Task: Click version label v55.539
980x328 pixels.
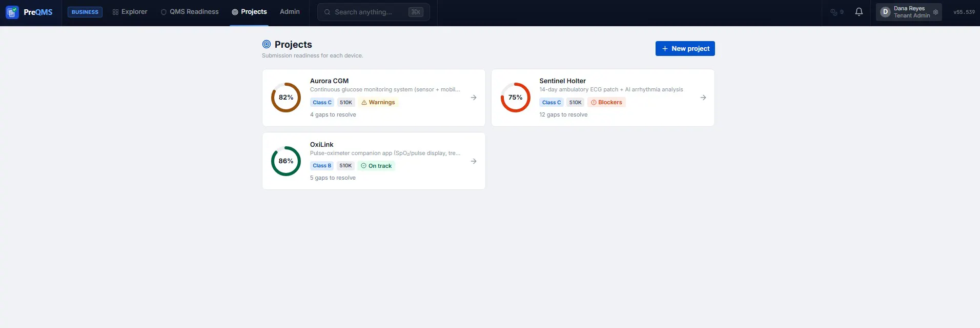Action: (x=964, y=12)
